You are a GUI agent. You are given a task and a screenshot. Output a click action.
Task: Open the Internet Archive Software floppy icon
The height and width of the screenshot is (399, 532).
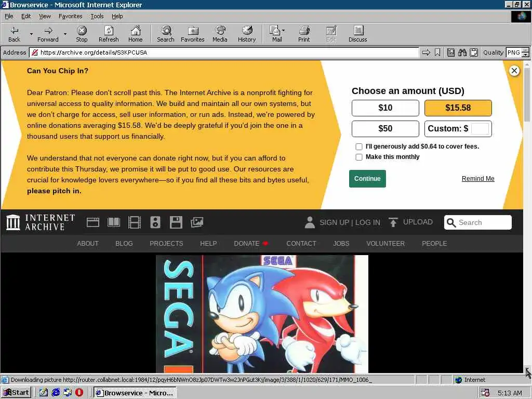[176, 222]
